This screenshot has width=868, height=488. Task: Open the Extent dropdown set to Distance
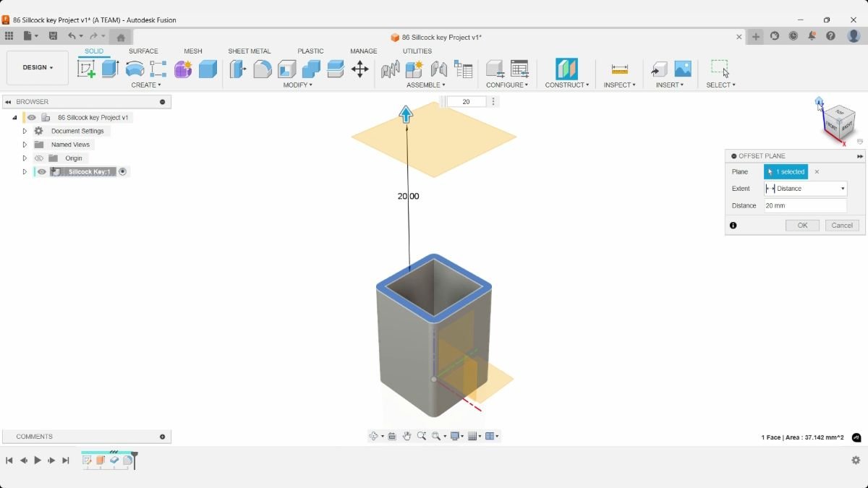point(805,189)
